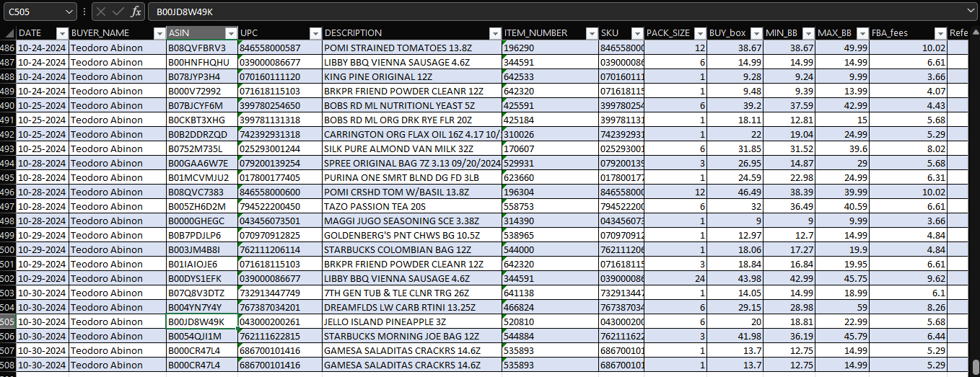The height and width of the screenshot is (377, 980).
Task: Open the UPC column filter dropdown
Action: point(315,33)
